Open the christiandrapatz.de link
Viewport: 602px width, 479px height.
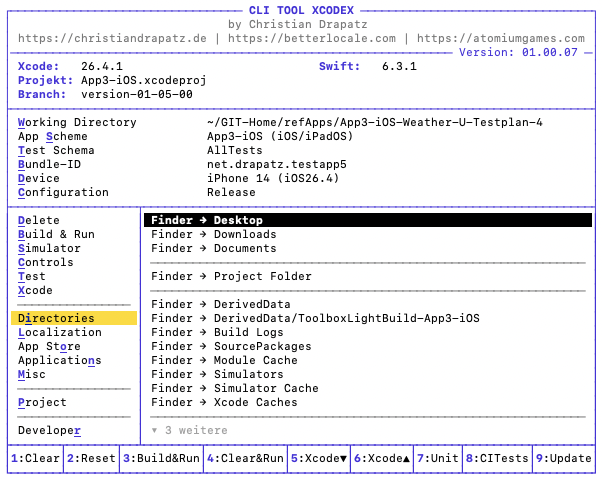point(112,38)
